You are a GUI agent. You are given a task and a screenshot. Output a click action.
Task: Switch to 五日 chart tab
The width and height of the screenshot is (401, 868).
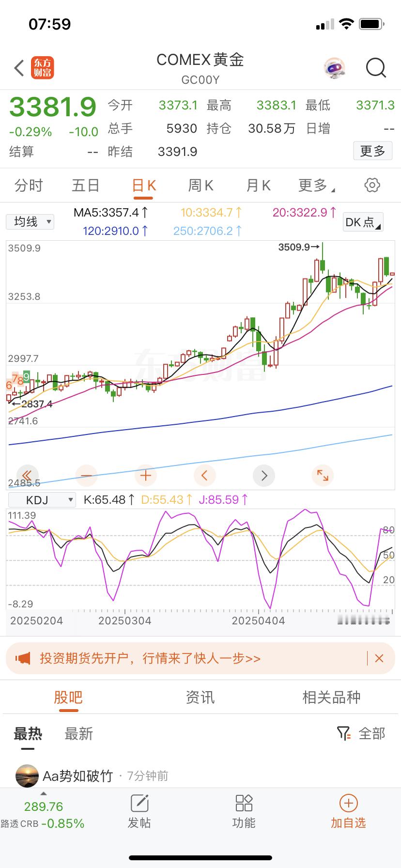tap(86, 186)
